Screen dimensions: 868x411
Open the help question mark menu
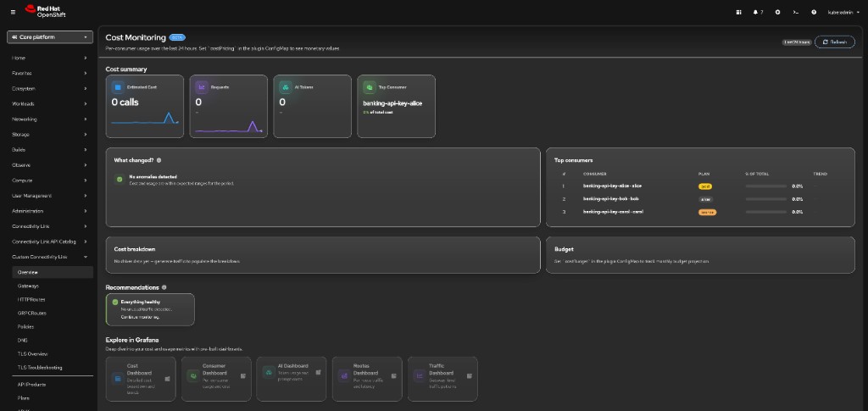click(814, 12)
